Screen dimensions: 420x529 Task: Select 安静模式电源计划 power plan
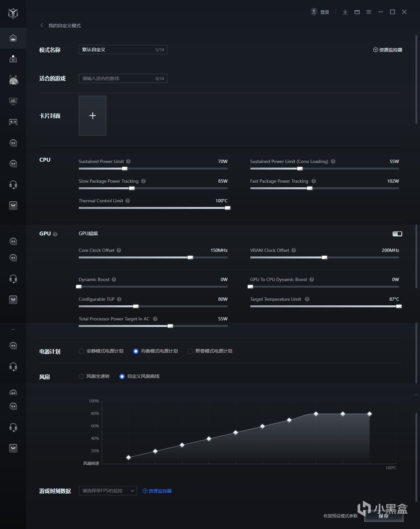coord(101,351)
